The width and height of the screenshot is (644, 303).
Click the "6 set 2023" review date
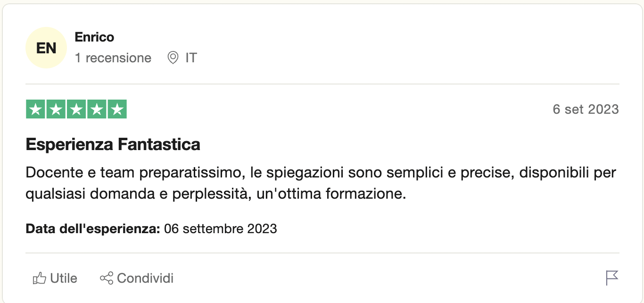coord(586,109)
